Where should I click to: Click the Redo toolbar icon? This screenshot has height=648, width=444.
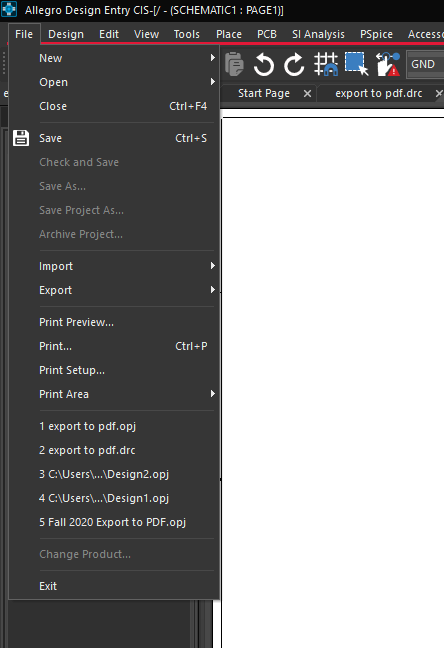294,64
